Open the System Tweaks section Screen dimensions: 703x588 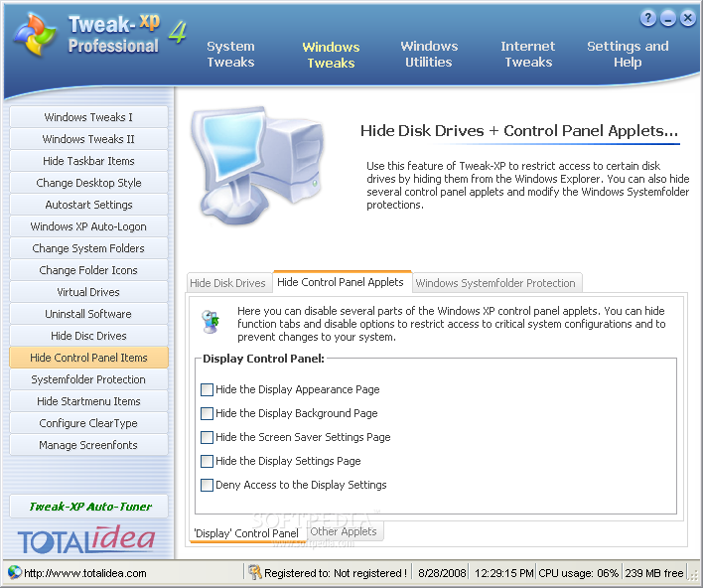pos(231,55)
